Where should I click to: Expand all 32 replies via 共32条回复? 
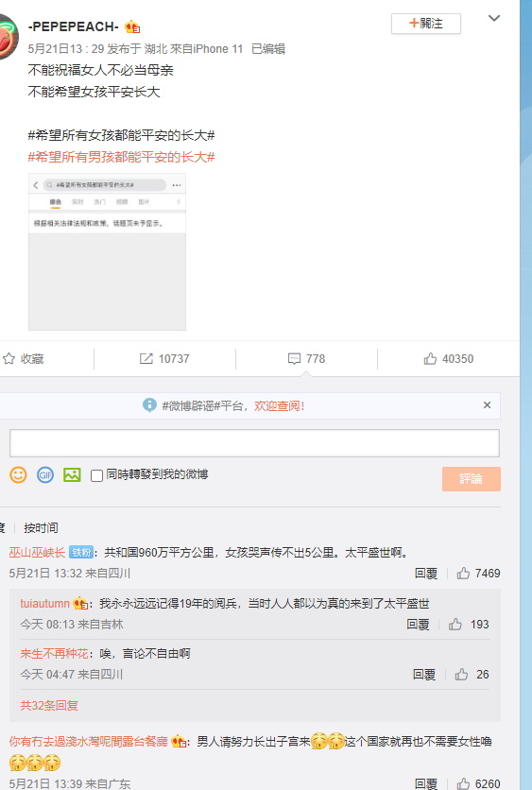point(49,705)
